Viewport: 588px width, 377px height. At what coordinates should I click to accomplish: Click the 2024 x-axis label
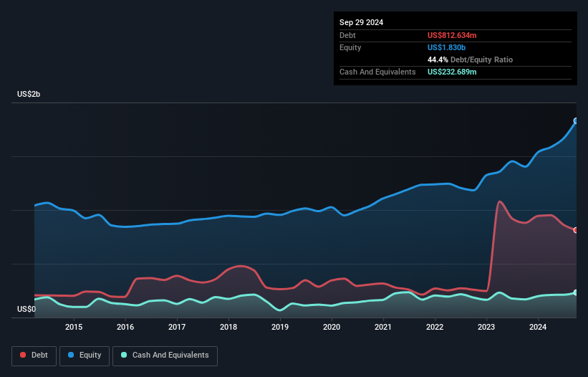[538, 327]
